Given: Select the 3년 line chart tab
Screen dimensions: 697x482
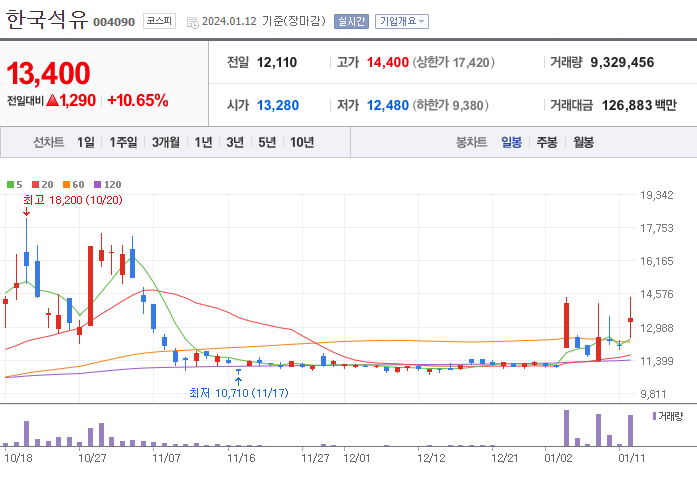Looking at the screenshot, I should tap(235, 142).
